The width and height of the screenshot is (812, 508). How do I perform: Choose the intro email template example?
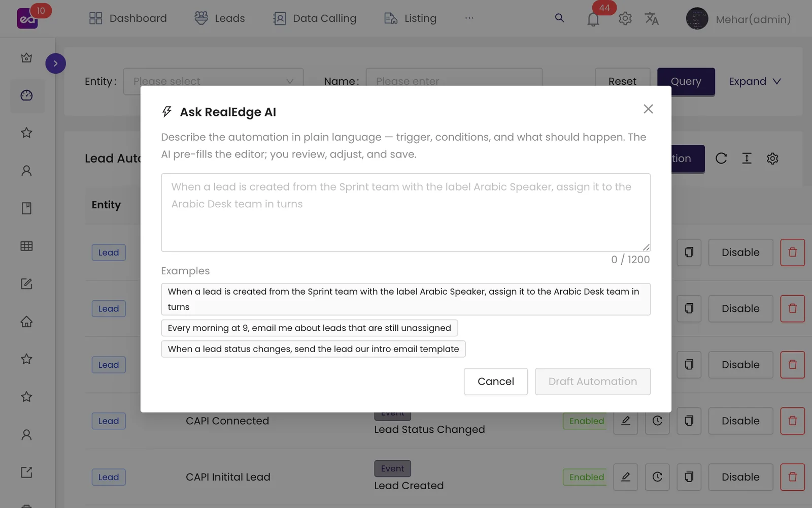click(x=313, y=349)
